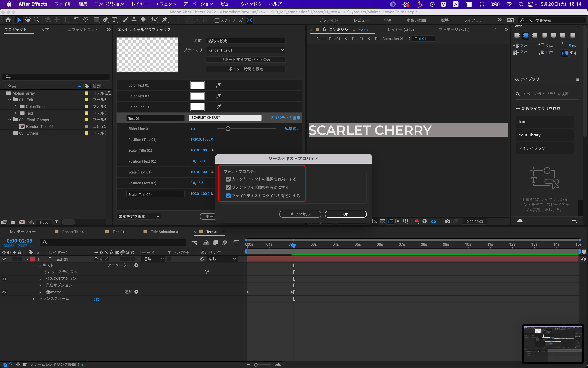This screenshot has width=588, height=368.
Task: Toggle visibility of Path Options row
Action: pyautogui.click(x=4, y=279)
